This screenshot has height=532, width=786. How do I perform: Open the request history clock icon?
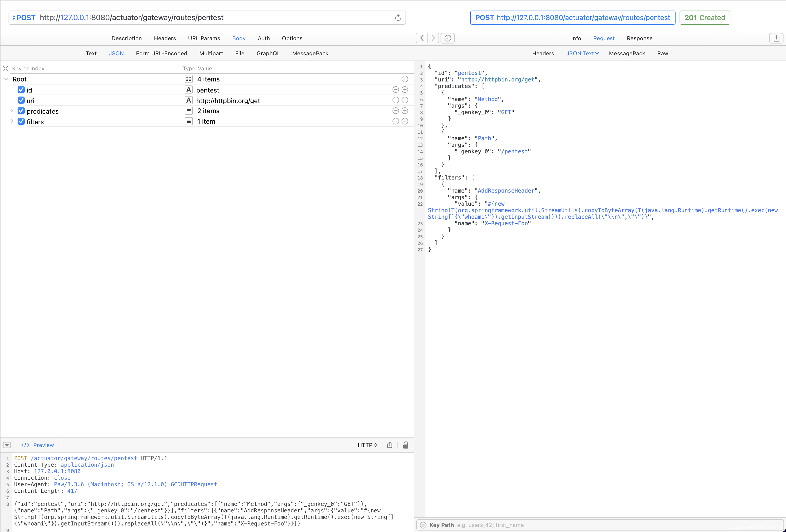447,38
